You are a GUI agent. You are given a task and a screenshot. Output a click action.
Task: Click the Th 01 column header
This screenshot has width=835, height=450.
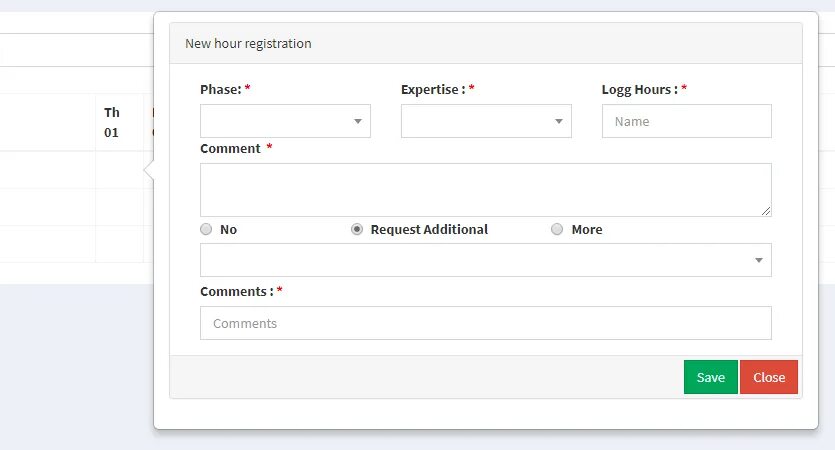tap(112, 122)
